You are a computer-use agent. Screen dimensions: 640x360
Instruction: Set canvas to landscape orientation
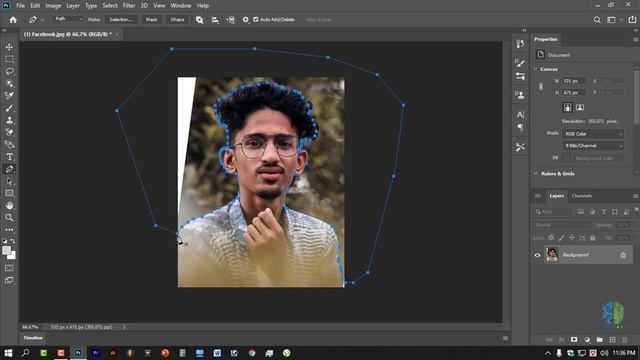click(580, 107)
